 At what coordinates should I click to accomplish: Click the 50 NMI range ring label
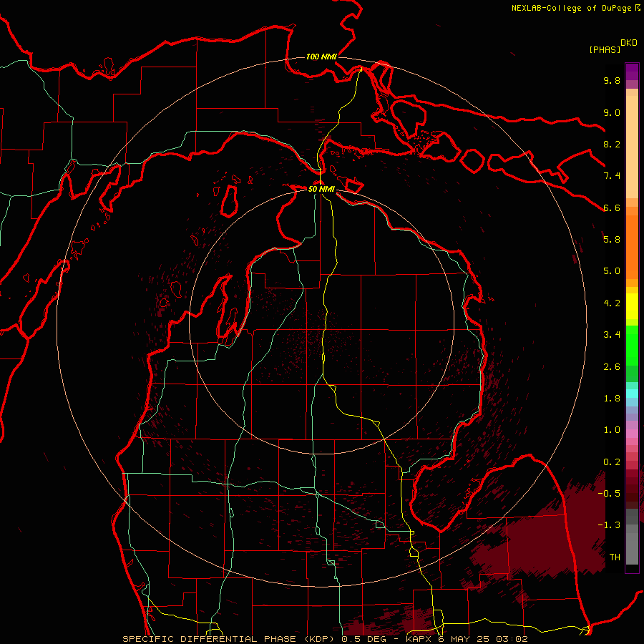click(321, 189)
